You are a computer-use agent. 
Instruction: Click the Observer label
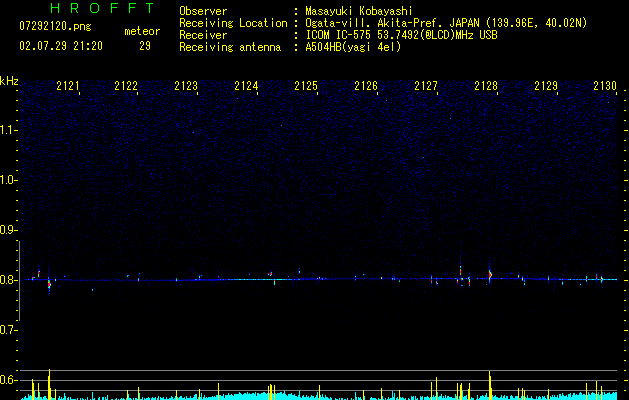coord(203,11)
